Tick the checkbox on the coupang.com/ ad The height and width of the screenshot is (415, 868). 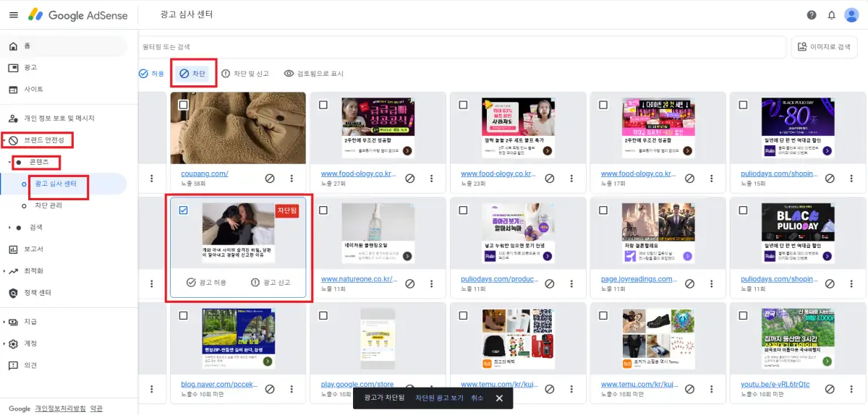183,105
